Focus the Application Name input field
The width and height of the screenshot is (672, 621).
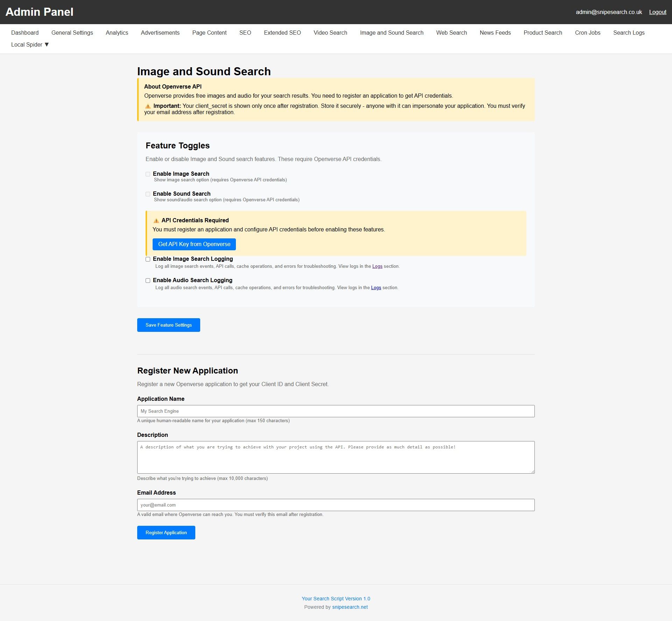(336, 411)
